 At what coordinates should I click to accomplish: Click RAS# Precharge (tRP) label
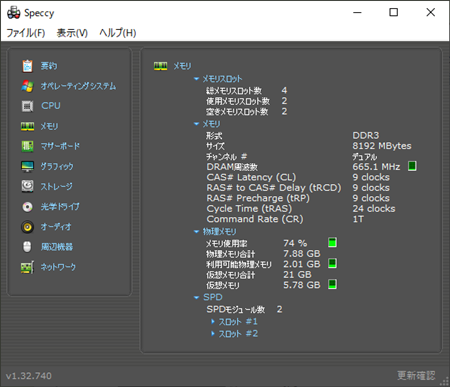click(x=258, y=198)
